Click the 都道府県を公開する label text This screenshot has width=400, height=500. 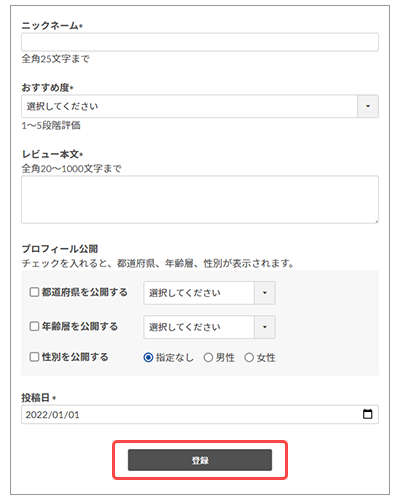(x=85, y=292)
